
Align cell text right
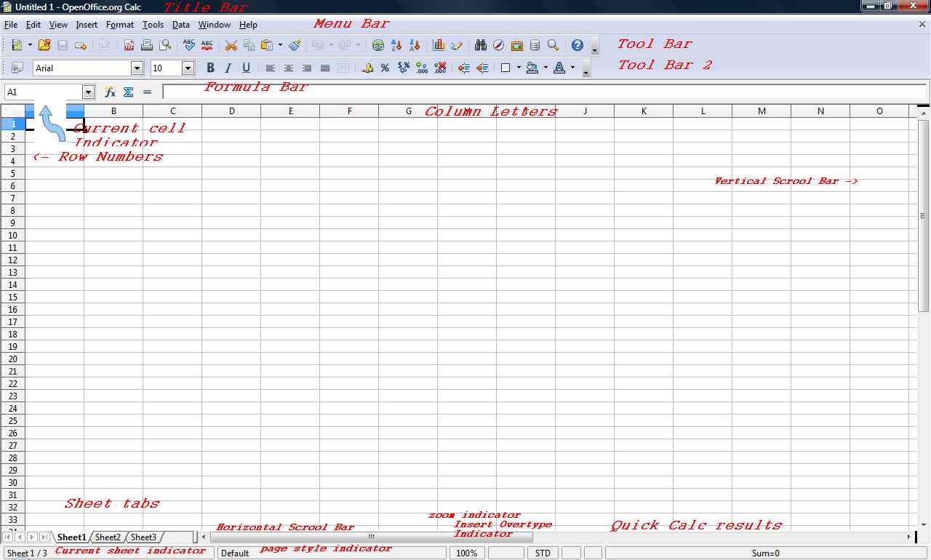pyautogui.click(x=307, y=68)
